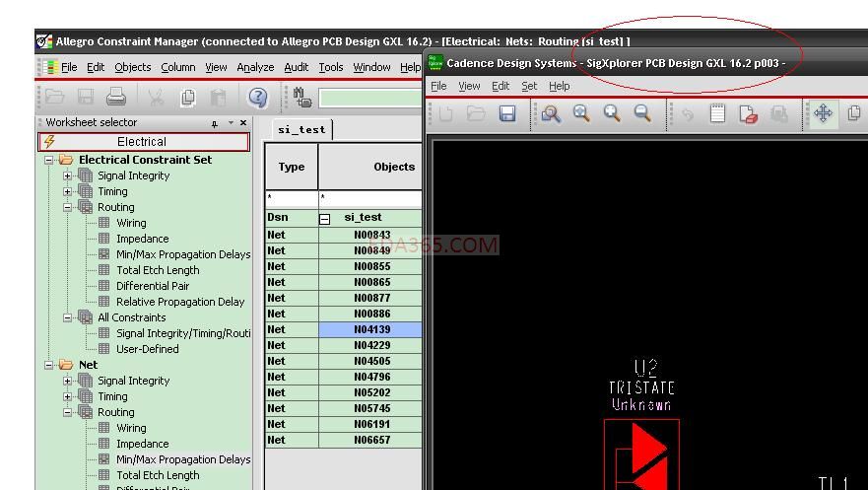Pin the Worksheet selector panel
The height and width of the screenshot is (490, 868).
click(215, 123)
